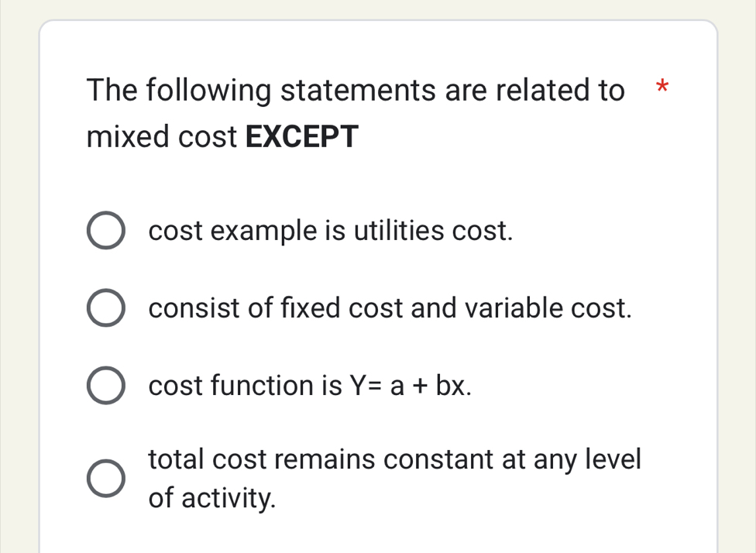Click the formula 'Y= a + bx' text
Image resolution: width=756 pixels, height=553 pixels.
pos(408,386)
